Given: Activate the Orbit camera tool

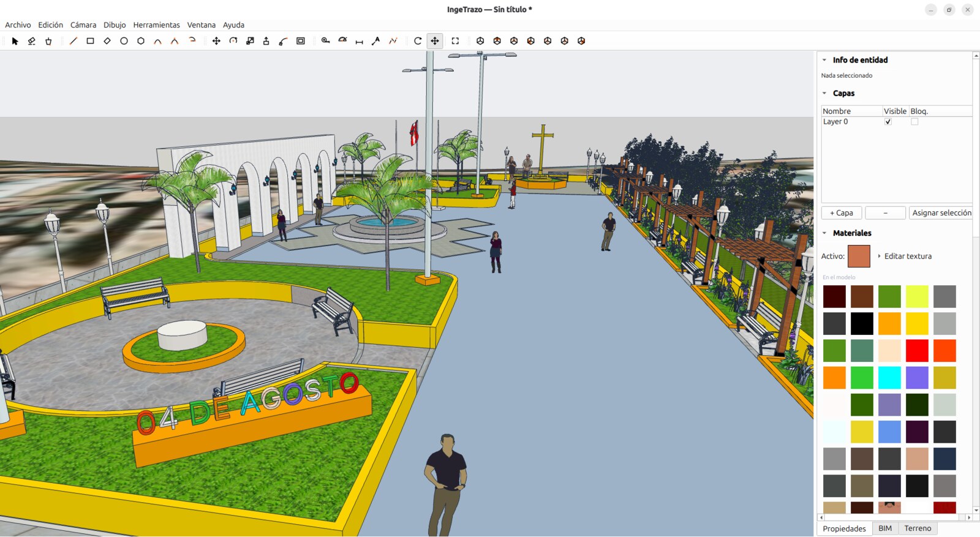Looking at the screenshot, I should tap(418, 41).
